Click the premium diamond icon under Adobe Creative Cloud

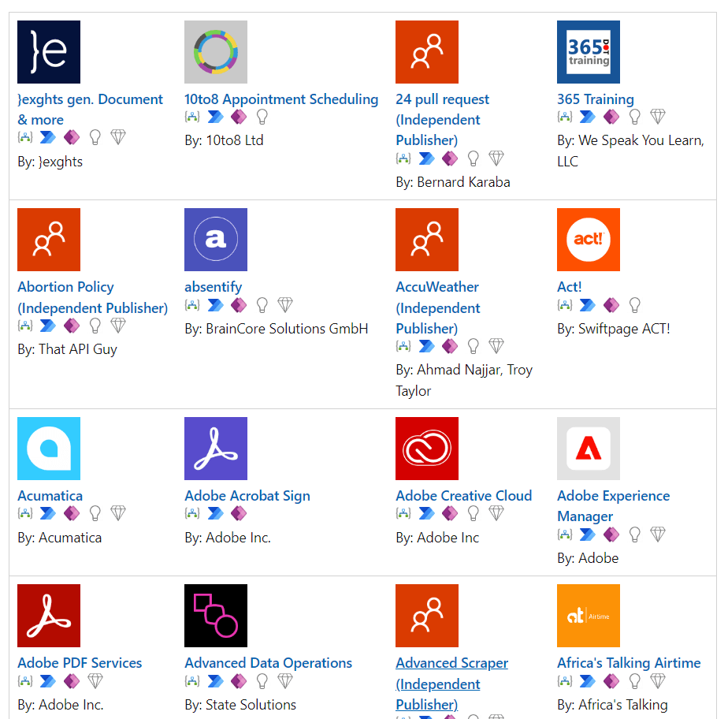click(496, 513)
